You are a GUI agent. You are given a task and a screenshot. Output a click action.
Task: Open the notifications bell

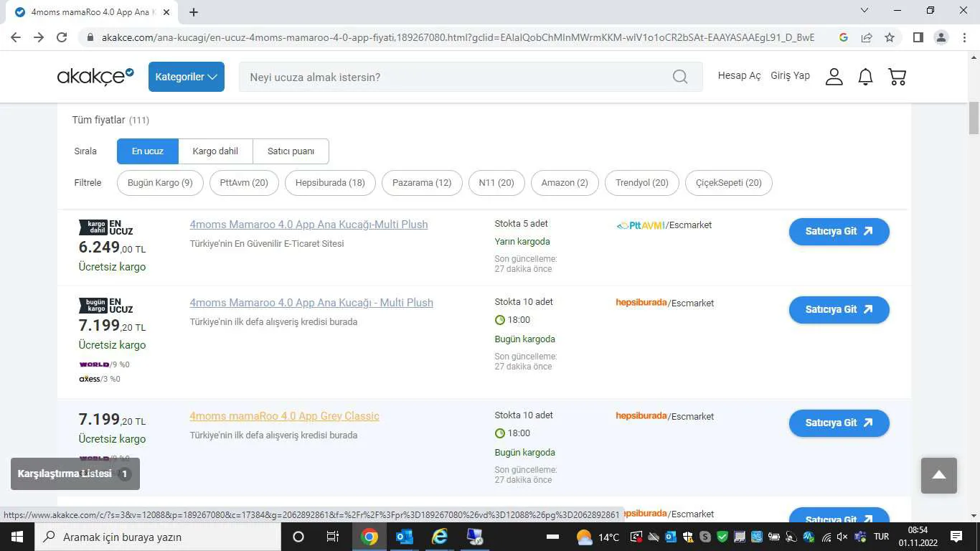tap(866, 77)
